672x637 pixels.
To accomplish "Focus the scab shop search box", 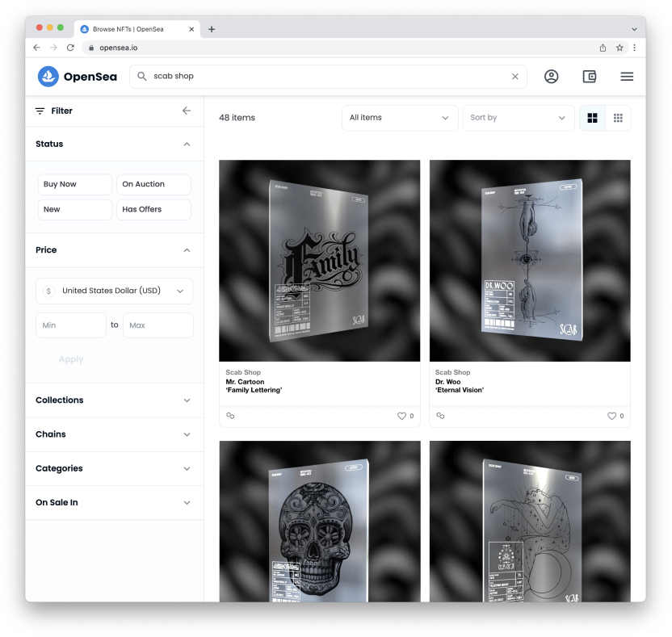I will [328, 76].
